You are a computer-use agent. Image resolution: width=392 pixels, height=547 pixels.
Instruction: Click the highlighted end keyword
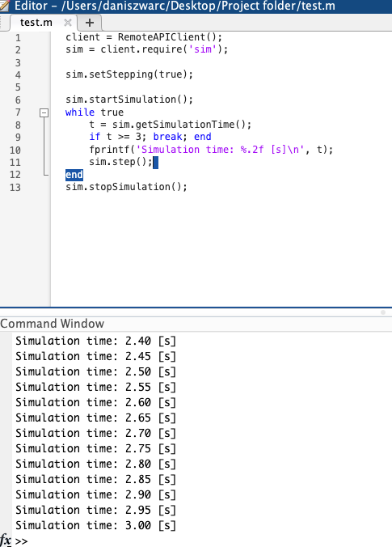click(74, 175)
